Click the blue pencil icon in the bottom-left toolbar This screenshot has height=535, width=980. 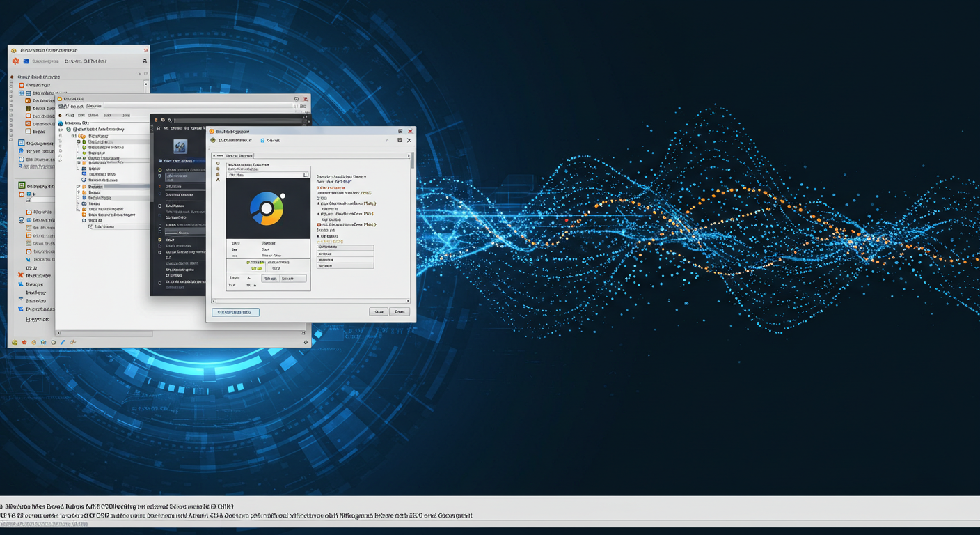click(x=63, y=343)
